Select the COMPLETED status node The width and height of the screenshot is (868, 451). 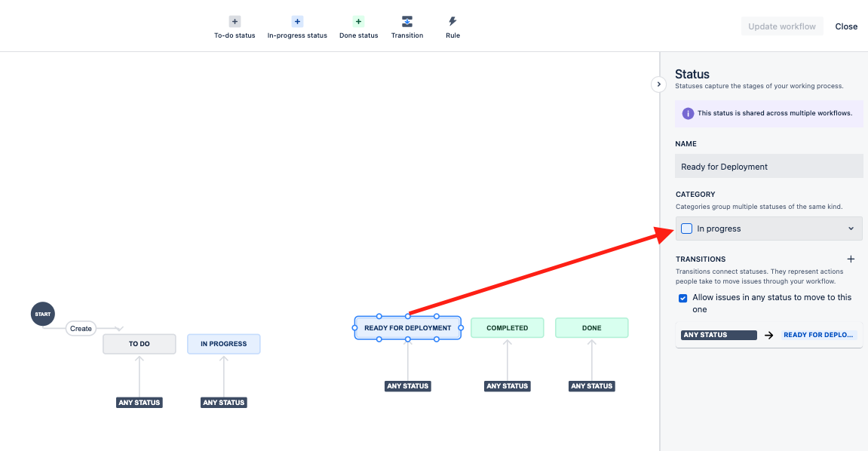(507, 327)
